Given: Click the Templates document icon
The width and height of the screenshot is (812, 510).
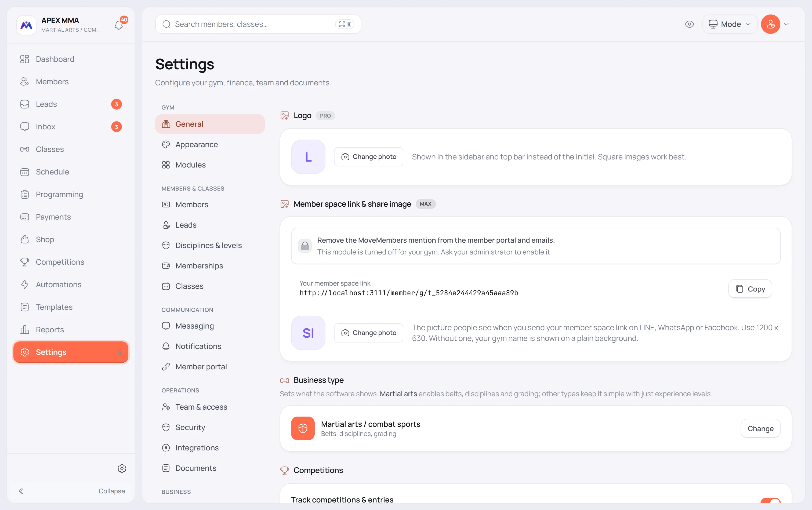Looking at the screenshot, I should [x=25, y=307].
